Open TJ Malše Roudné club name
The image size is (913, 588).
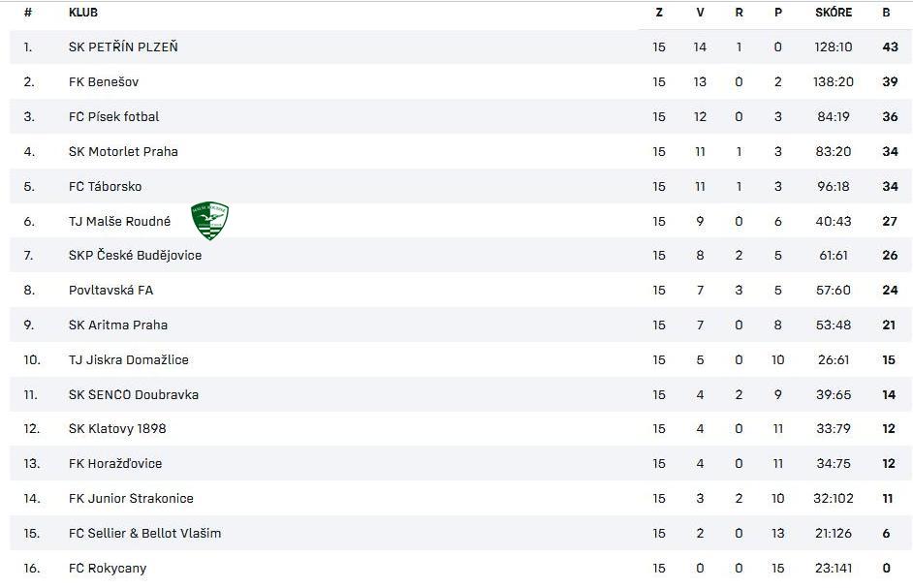[119, 221]
